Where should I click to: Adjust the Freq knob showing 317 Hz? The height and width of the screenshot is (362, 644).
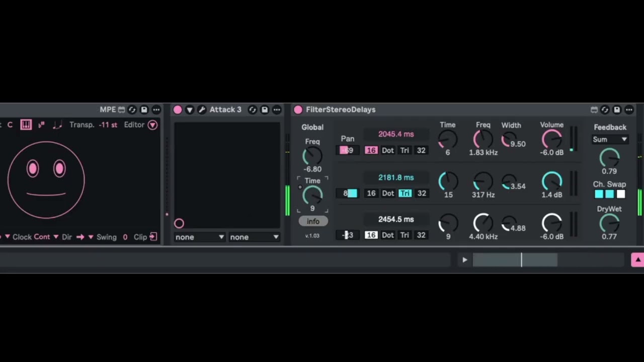[x=483, y=181]
